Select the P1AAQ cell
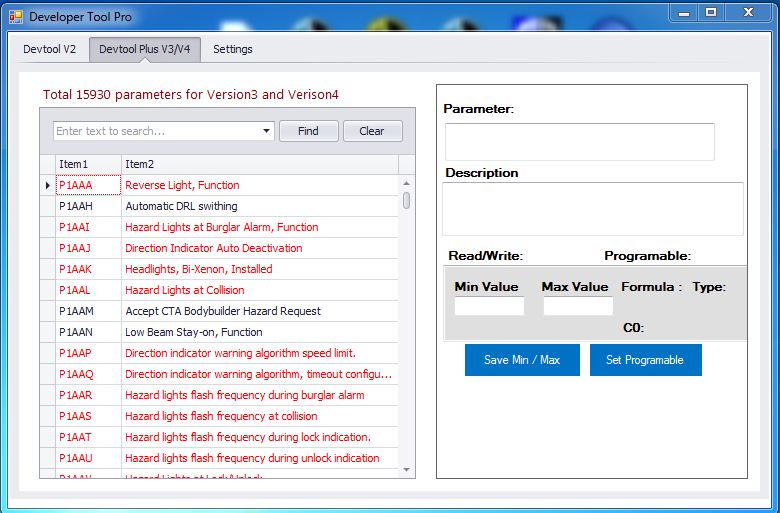Viewport: 780px width, 513px height. click(x=88, y=374)
